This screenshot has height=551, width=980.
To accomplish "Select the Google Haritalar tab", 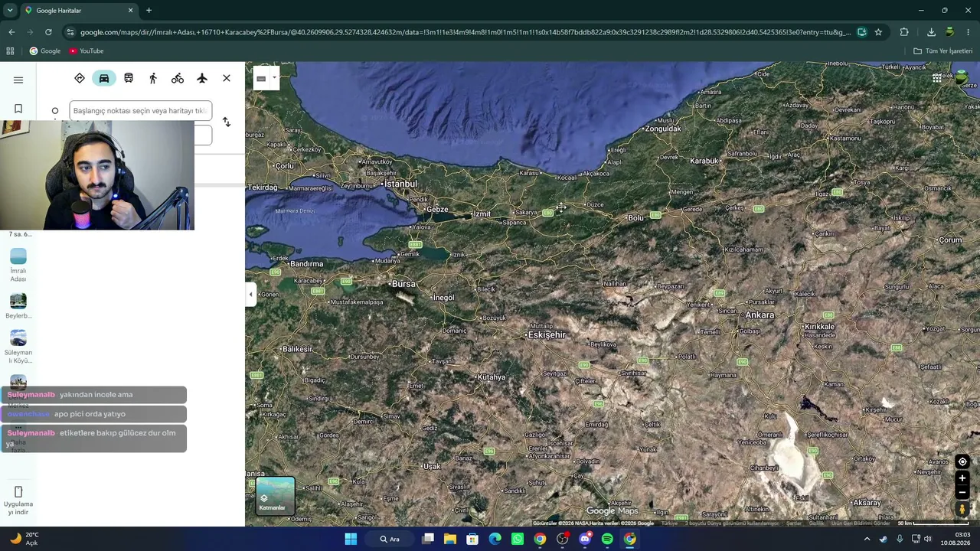I will point(79,11).
